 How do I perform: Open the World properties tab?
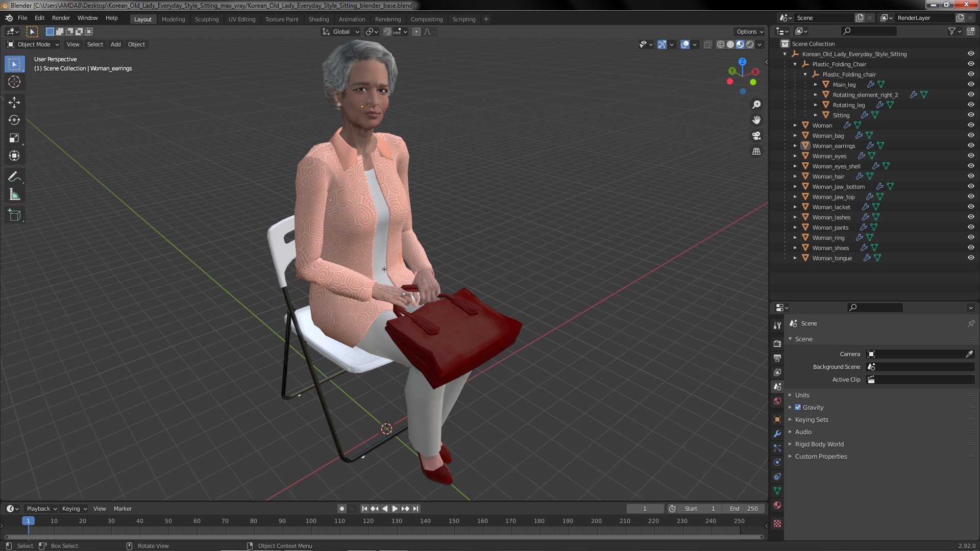tap(777, 401)
